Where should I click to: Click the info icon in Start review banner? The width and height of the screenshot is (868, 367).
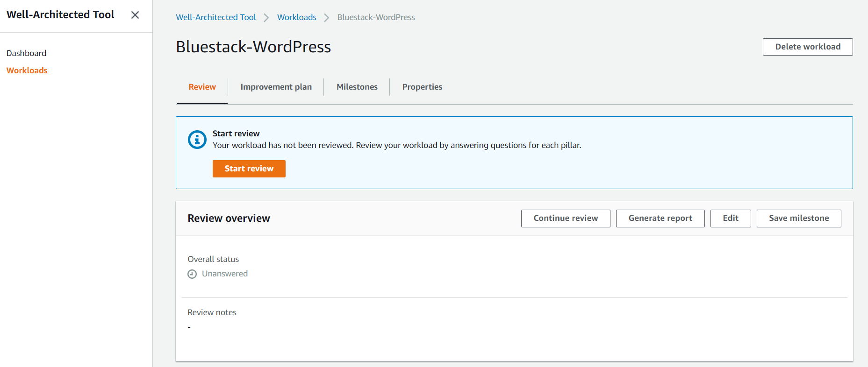(x=197, y=140)
